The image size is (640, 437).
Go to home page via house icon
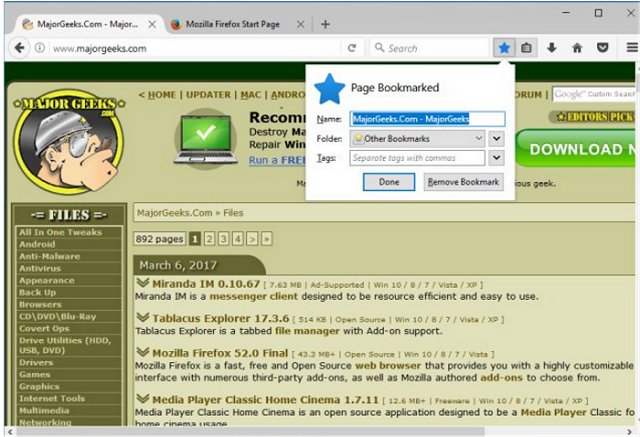coord(577,48)
